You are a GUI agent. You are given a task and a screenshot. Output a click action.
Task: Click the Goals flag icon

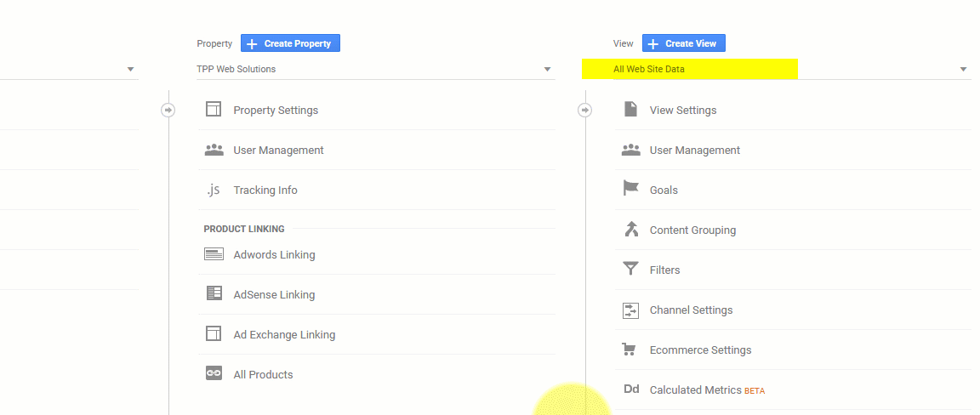click(630, 188)
